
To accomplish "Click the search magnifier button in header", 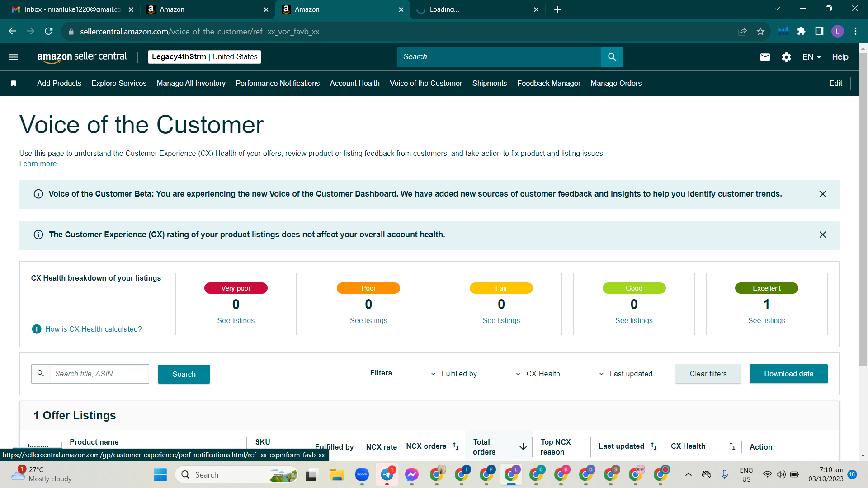I will point(612,57).
